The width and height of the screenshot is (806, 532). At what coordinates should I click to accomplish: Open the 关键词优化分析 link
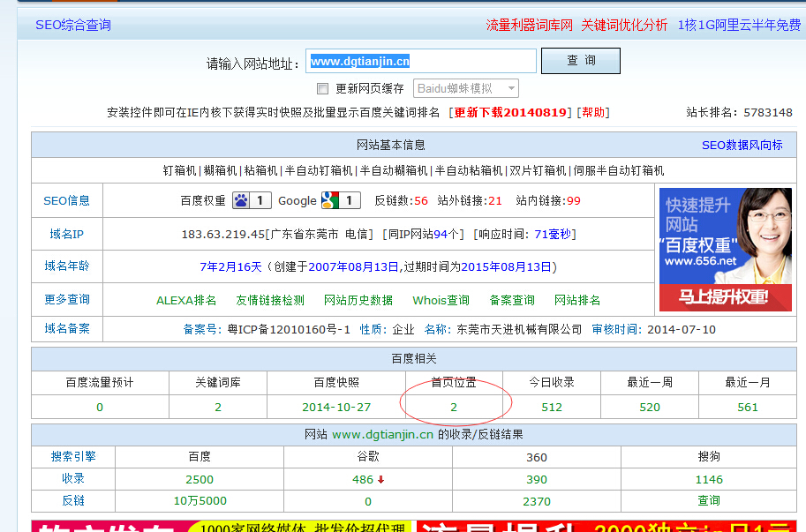[x=624, y=25]
